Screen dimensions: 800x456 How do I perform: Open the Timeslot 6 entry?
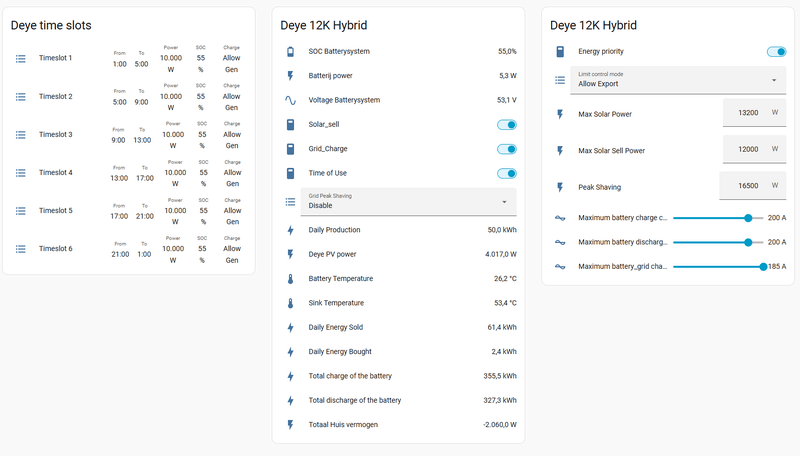129,249
